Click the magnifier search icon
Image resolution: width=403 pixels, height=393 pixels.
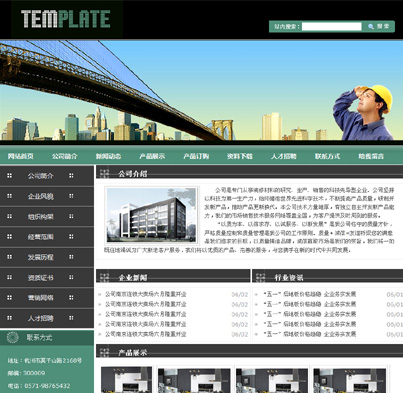pyautogui.click(x=371, y=26)
